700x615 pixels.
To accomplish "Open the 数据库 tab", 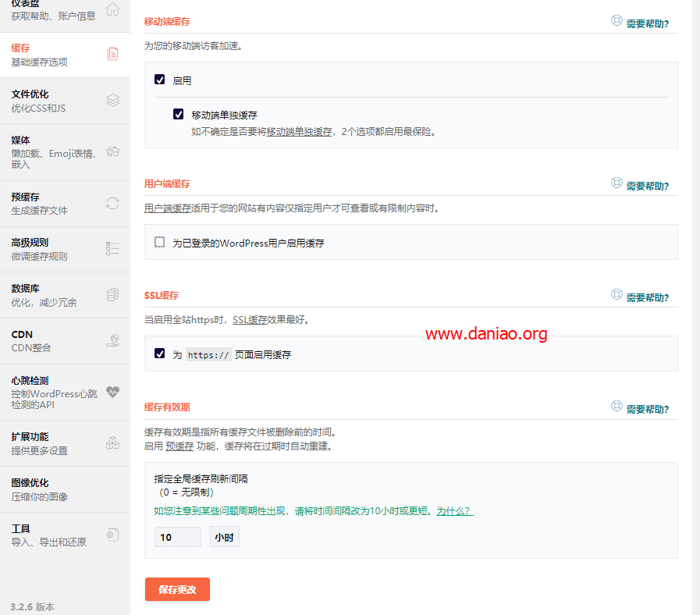I will (66, 295).
